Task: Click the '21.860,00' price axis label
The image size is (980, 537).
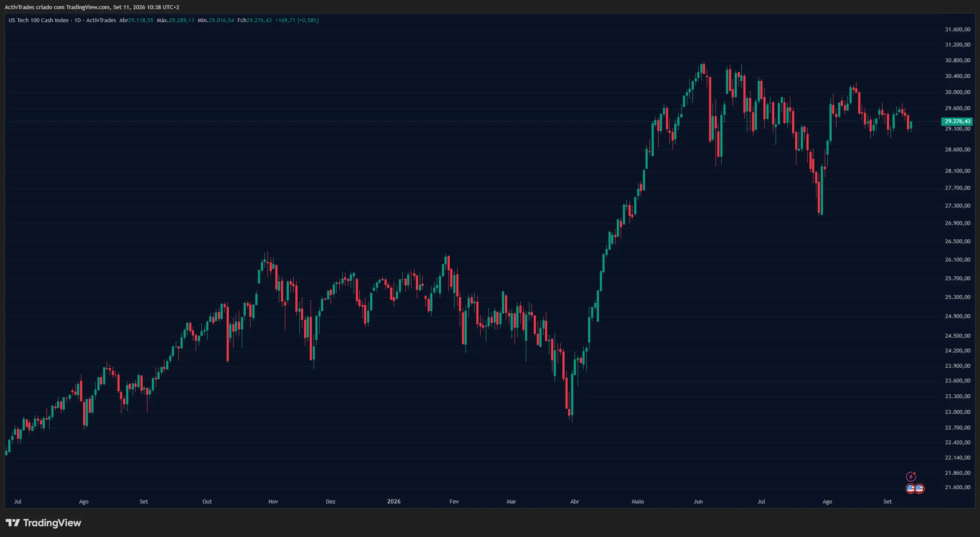Action: coord(957,473)
